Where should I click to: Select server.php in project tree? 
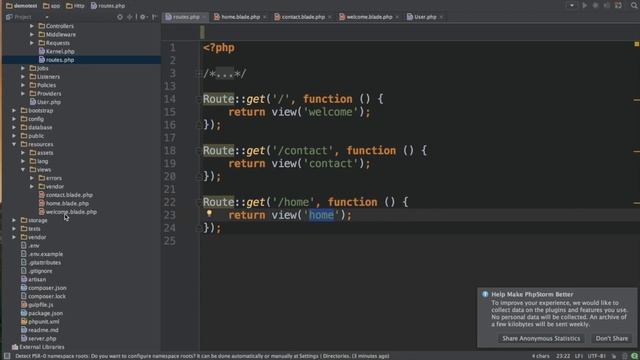(x=38, y=339)
